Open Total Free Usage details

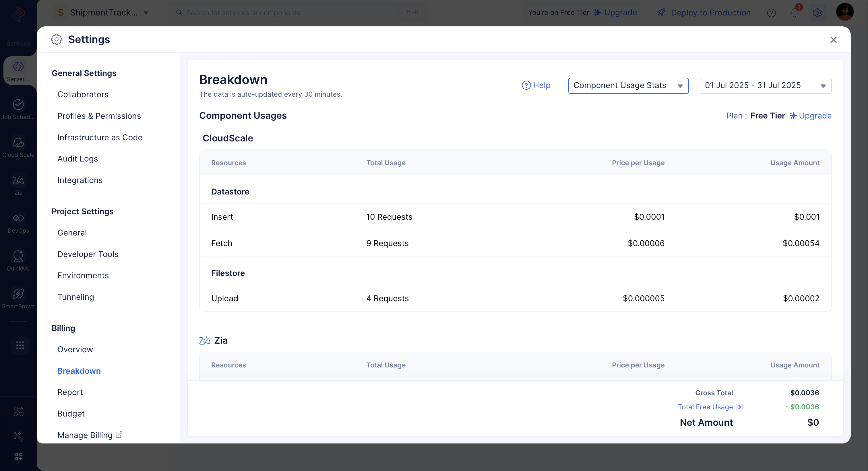pyautogui.click(x=705, y=407)
